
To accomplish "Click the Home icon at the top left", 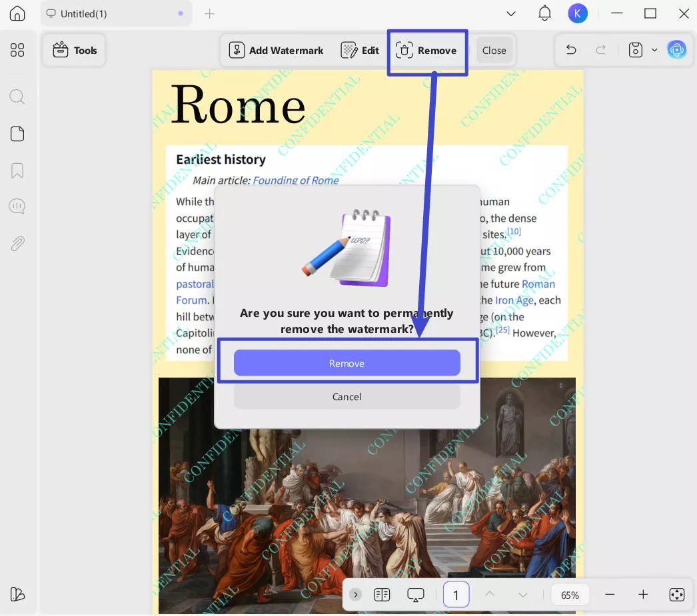I will [17, 13].
